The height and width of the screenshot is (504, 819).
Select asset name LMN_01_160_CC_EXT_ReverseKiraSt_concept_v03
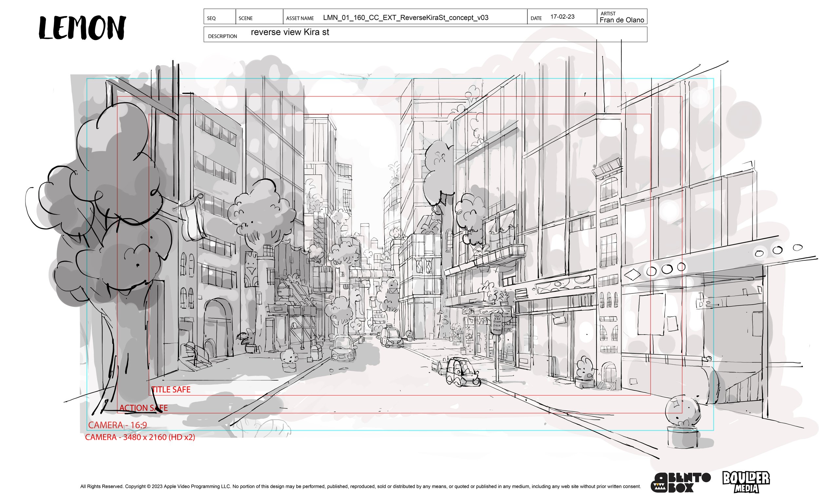pyautogui.click(x=406, y=18)
